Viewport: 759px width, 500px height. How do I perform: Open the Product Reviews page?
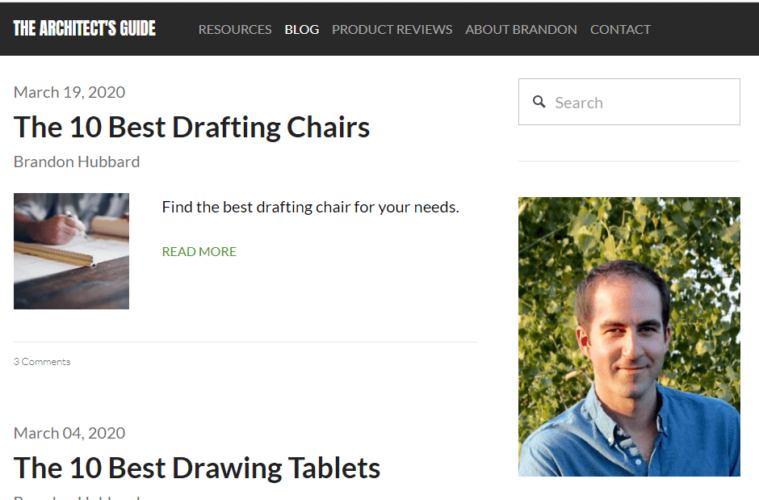coord(392,29)
